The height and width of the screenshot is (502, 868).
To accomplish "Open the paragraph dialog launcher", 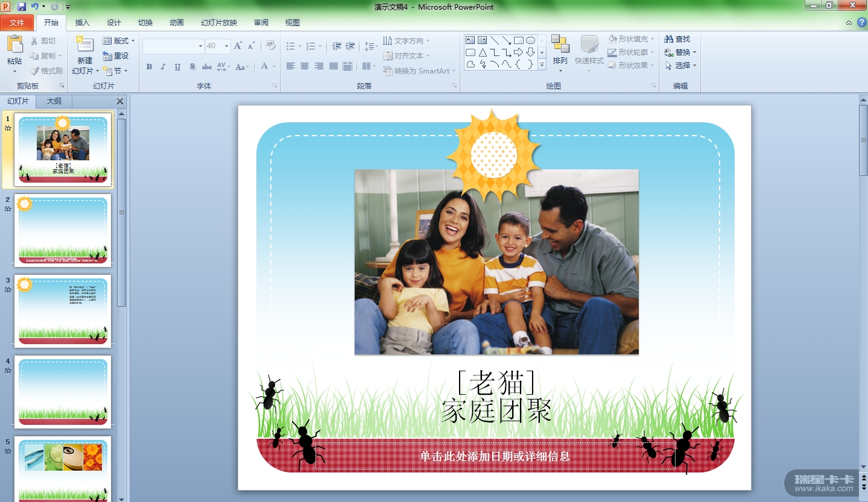I will point(454,86).
